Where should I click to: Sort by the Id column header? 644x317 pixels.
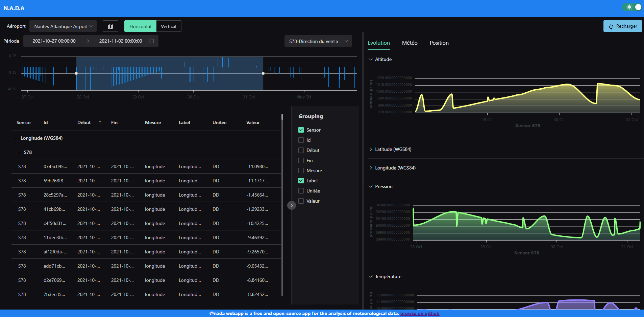click(46, 122)
